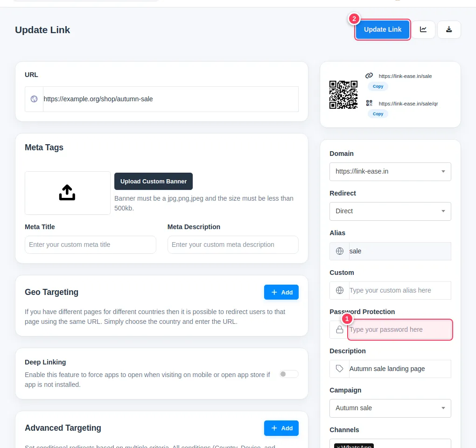Copy the https://link-ease.in/sale/qr link
Screen dimensions: 476x448
click(378, 114)
